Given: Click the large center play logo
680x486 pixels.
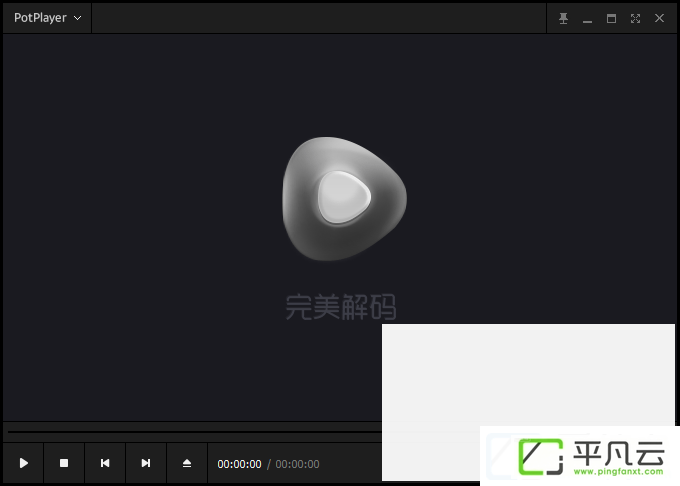Looking at the screenshot, I should click(x=344, y=199).
